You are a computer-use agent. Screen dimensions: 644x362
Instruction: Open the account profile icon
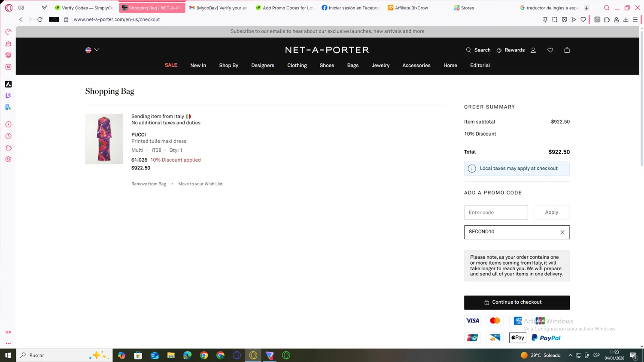coord(533,50)
